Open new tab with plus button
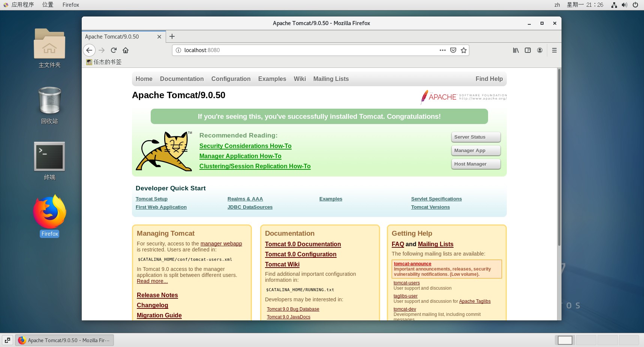 pos(172,36)
